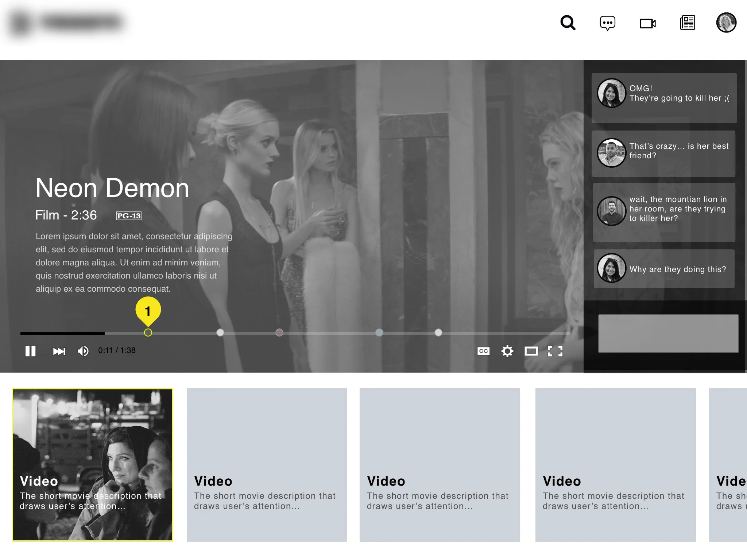Click the chat message input box
747x560 pixels.
(669, 334)
